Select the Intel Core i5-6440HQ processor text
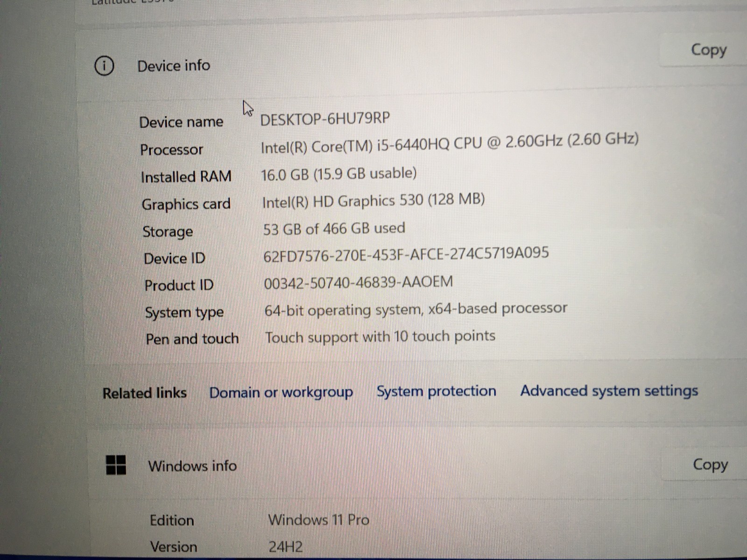This screenshot has width=747, height=560. 449,143
